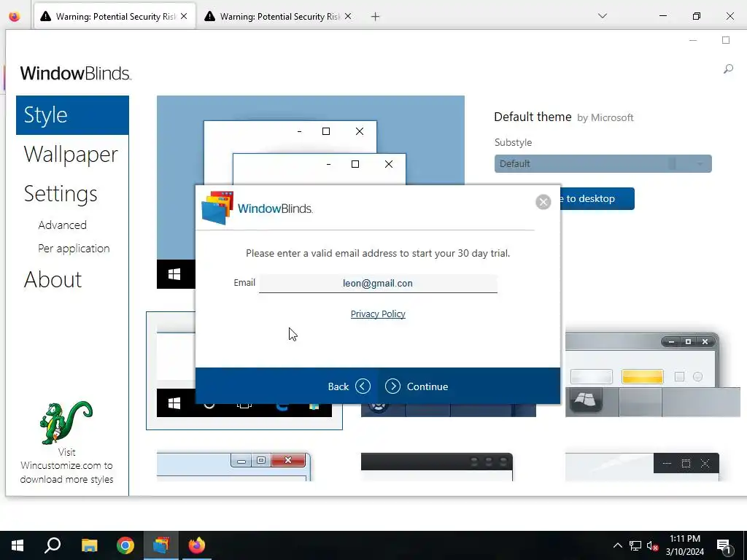Switch to the first Firefox warning tab
747x560 pixels.
pyautogui.click(x=115, y=16)
